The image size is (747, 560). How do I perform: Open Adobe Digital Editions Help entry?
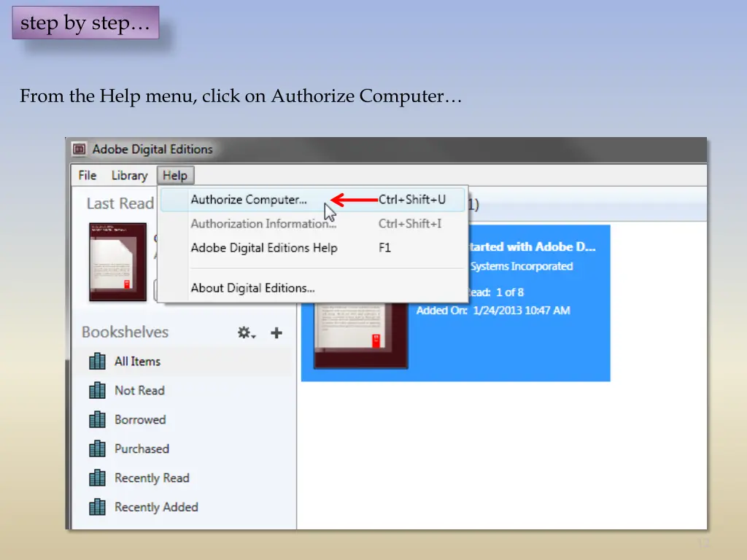pyautogui.click(x=312, y=248)
